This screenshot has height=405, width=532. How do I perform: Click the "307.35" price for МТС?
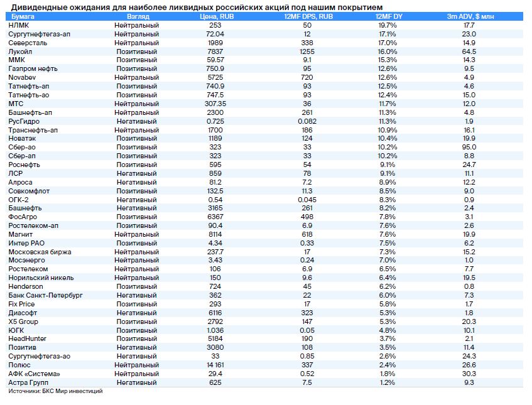pos(215,104)
